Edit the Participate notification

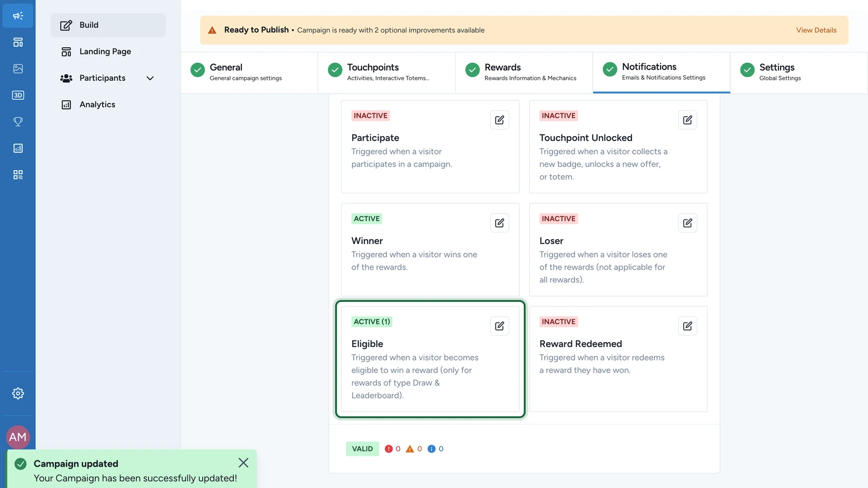(x=500, y=120)
